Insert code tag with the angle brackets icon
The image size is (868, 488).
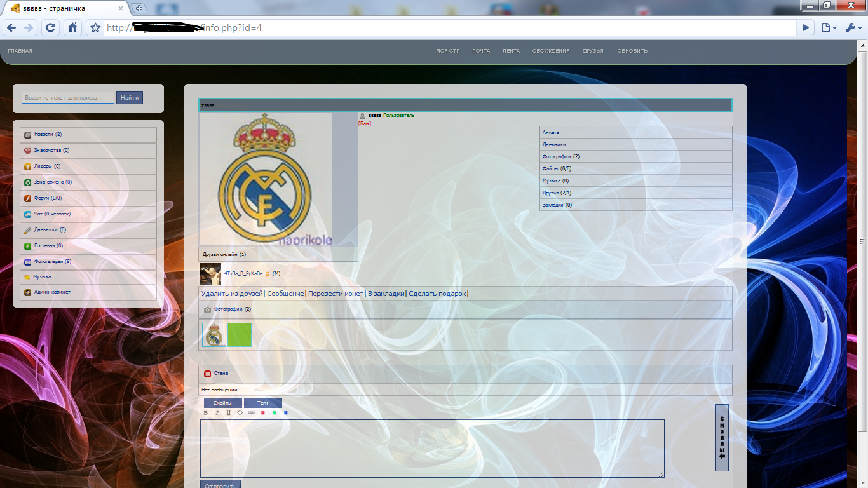(x=240, y=413)
